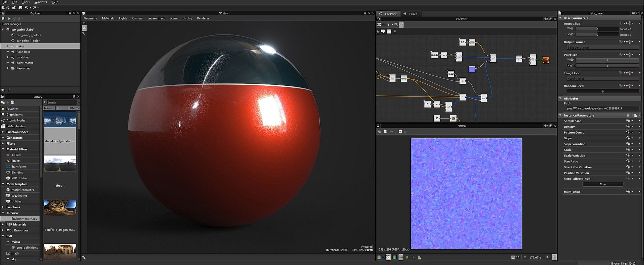Open the Environment menu in 3D View
The height and width of the screenshot is (265, 644).
[156, 18]
